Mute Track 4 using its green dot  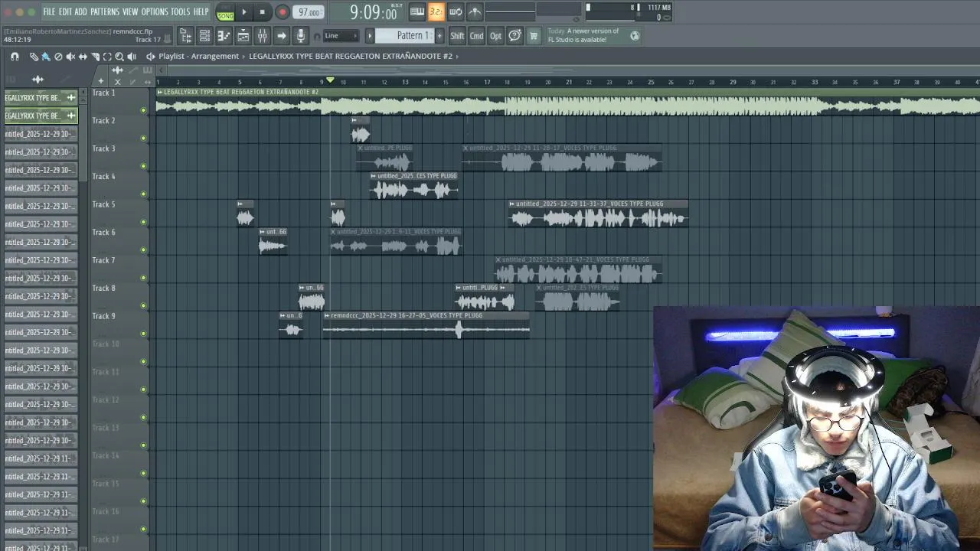coord(143,194)
